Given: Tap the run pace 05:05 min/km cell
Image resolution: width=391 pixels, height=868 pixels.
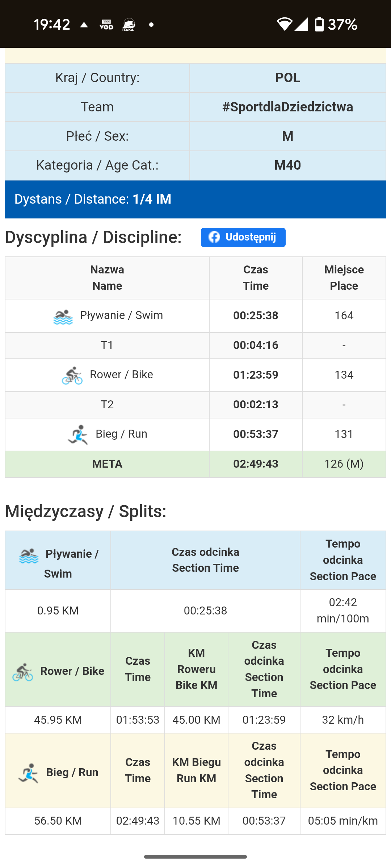Looking at the screenshot, I should 343,821.
